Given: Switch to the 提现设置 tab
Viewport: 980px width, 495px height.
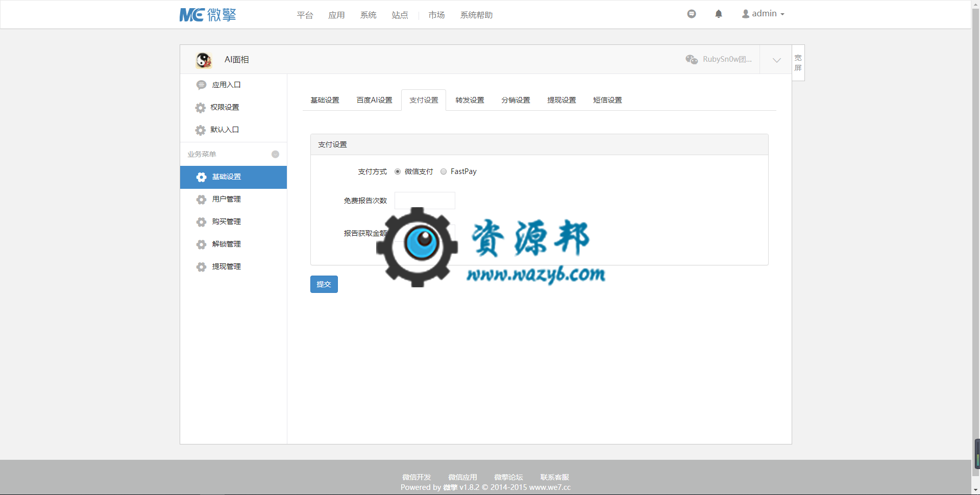Looking at the screenshot, I should coord(561,100).
